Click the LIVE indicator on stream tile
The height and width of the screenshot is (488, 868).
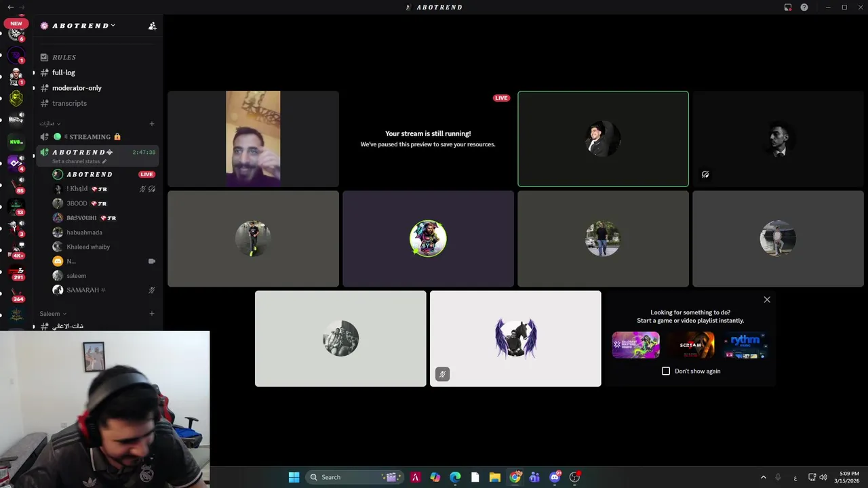pos(501,98)
